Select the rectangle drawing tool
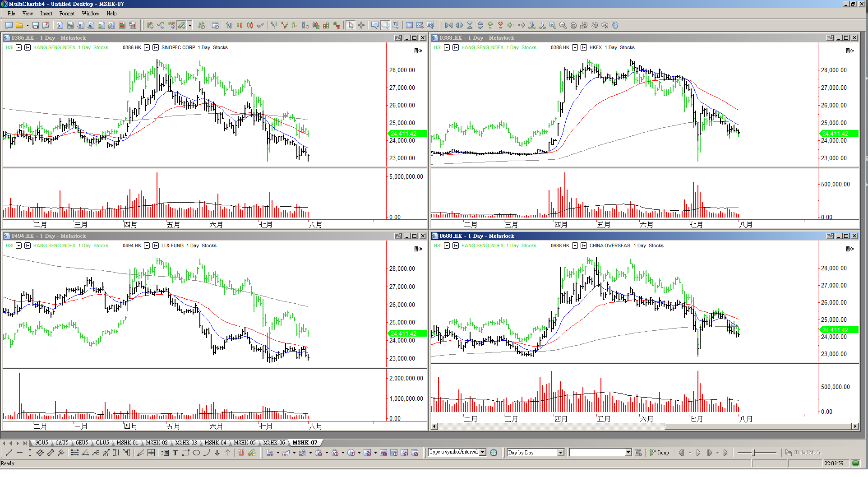868x477 pixels. pos(185,453)
